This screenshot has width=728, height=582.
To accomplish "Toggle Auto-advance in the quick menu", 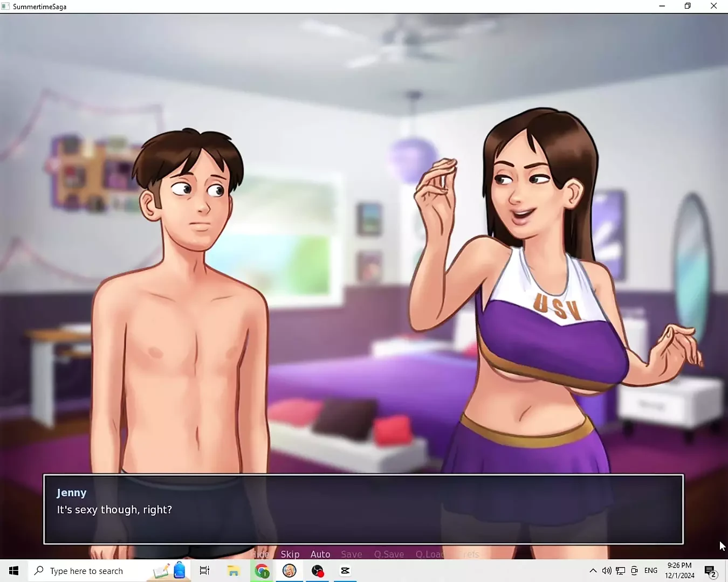I will tap(320, 554).
